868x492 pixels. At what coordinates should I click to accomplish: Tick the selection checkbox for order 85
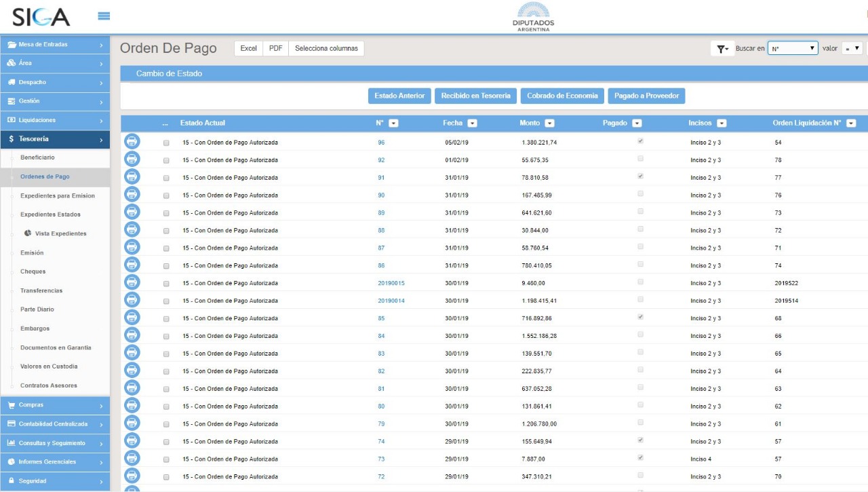pyautogui.click(x=166, y=319)
